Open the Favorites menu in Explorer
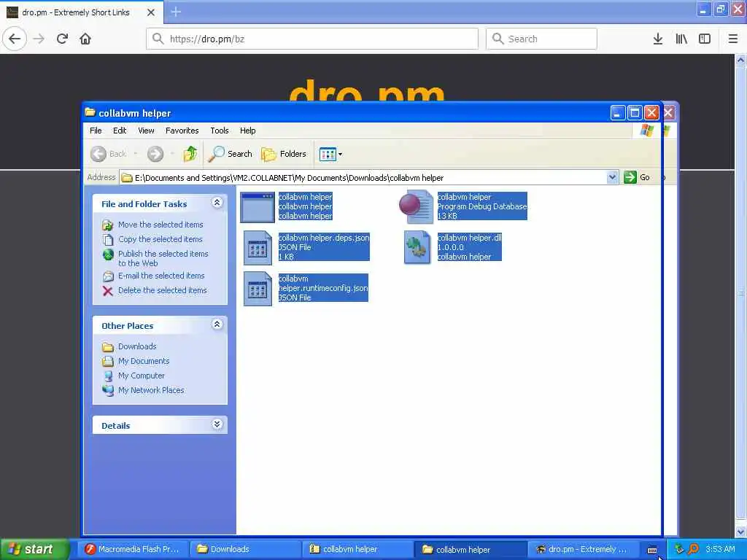The image size is (747, 560). click(x=182, y=131)
